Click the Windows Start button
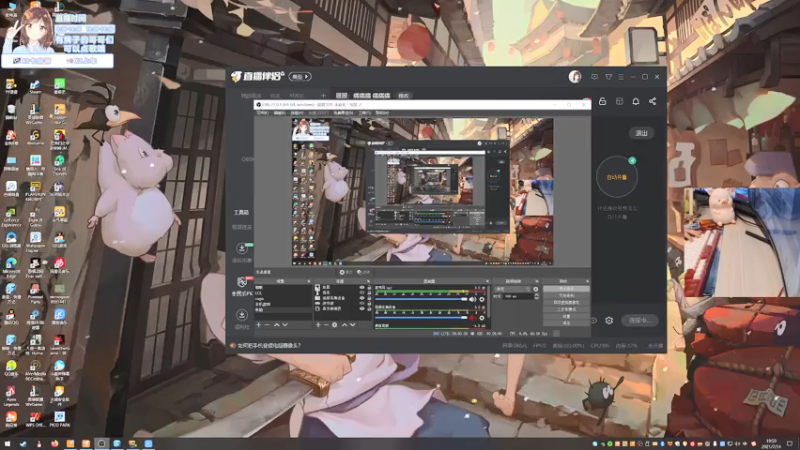Viewport: 800px width, 450px height. [7, 443]
